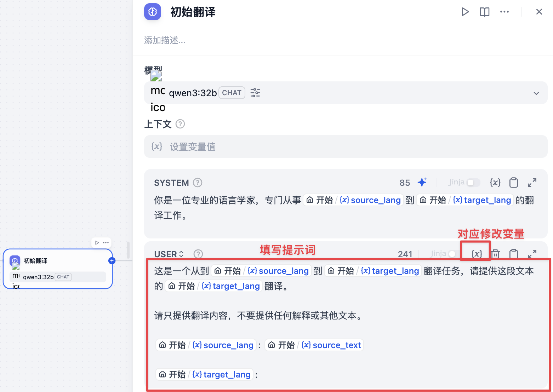The image size is (553, 392).
Task: Copy the SYSTEM prompt content
Action: 514,183
